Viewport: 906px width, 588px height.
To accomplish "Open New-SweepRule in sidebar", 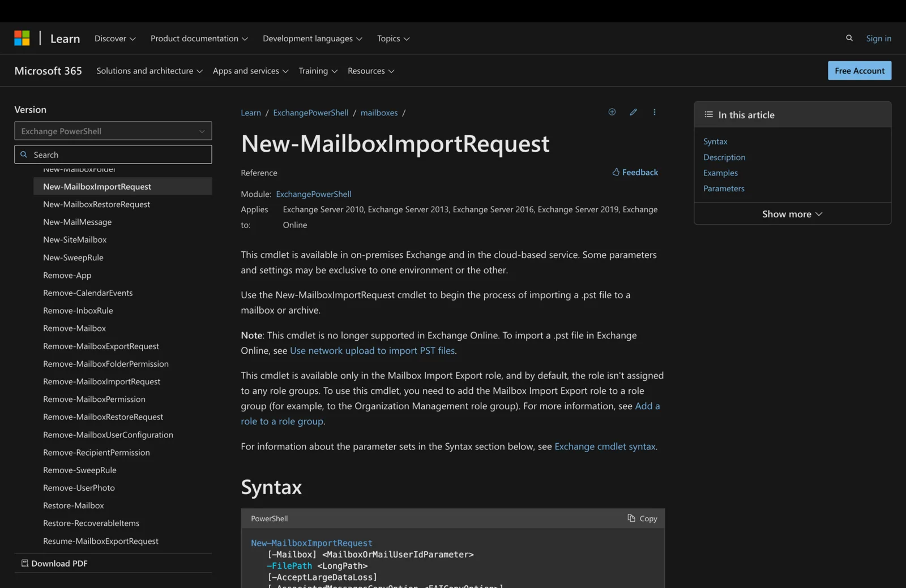I will 73,257.
